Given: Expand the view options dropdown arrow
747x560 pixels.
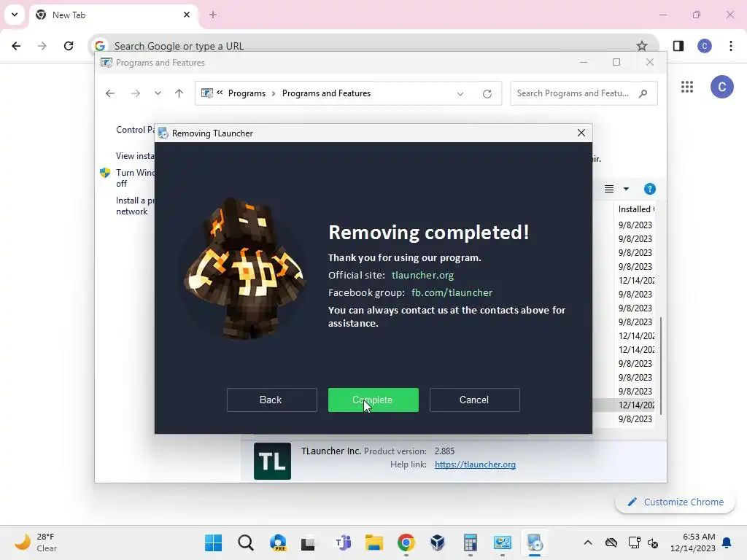Looking at the screenshot, I should [x=626, y=189].
